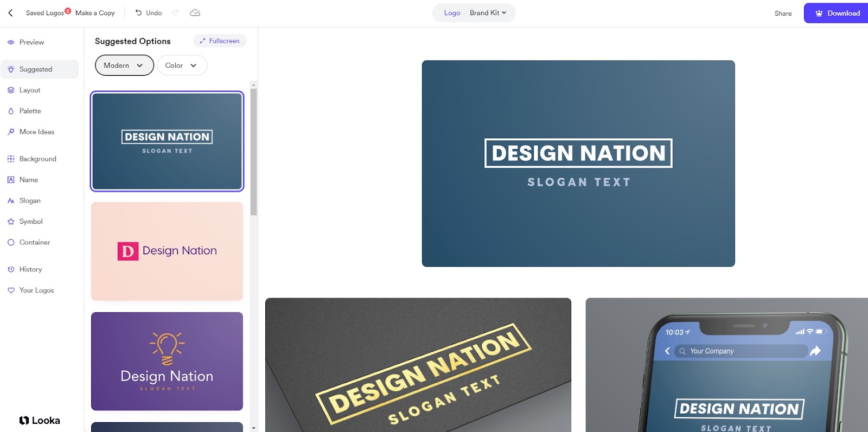Click the More Ideas icon
This screenshot has width=868, height=432.
click(11, 132)
